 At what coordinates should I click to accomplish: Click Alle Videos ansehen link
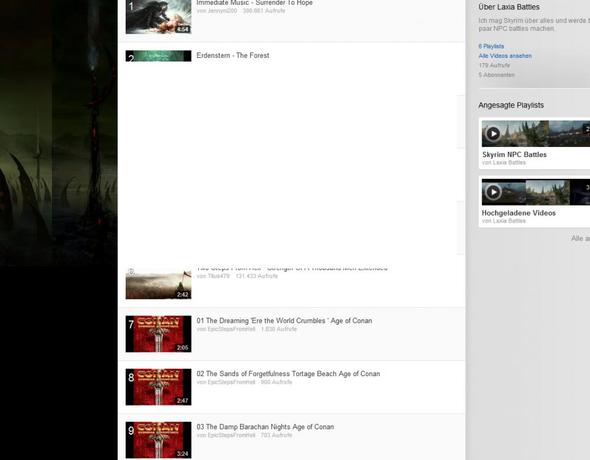(x=505, y=56)
